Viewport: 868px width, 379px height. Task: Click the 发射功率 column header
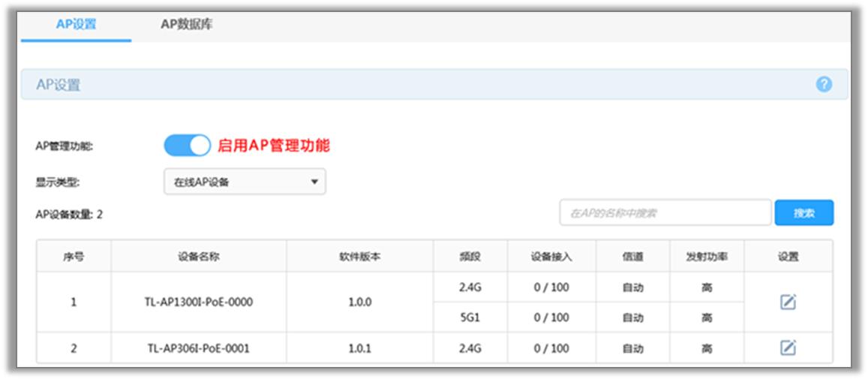coord(707,257)
